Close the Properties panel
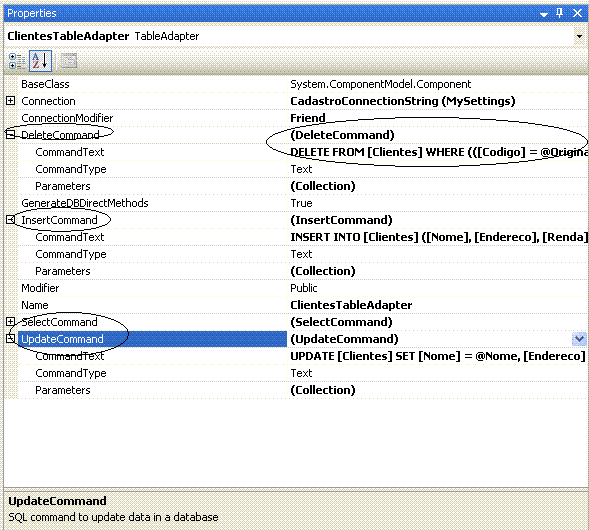The width and height of the screenshot is (589, 530). coord(578,14)
